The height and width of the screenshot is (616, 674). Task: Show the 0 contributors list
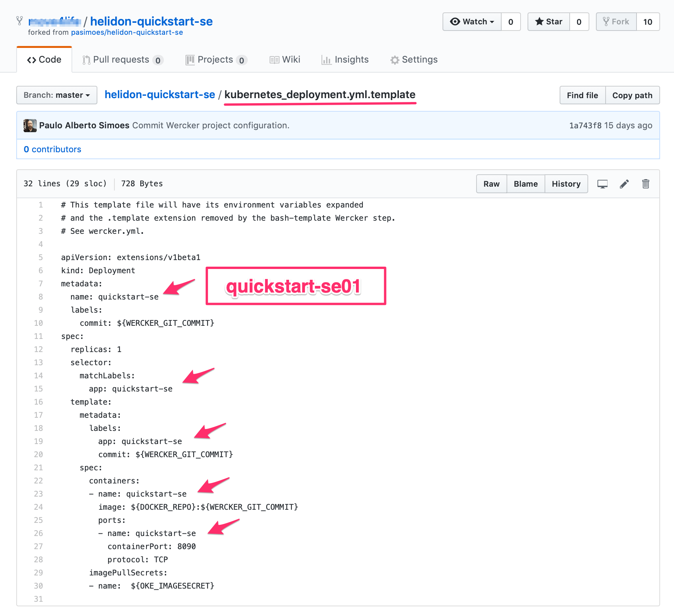tap(53, 150)
